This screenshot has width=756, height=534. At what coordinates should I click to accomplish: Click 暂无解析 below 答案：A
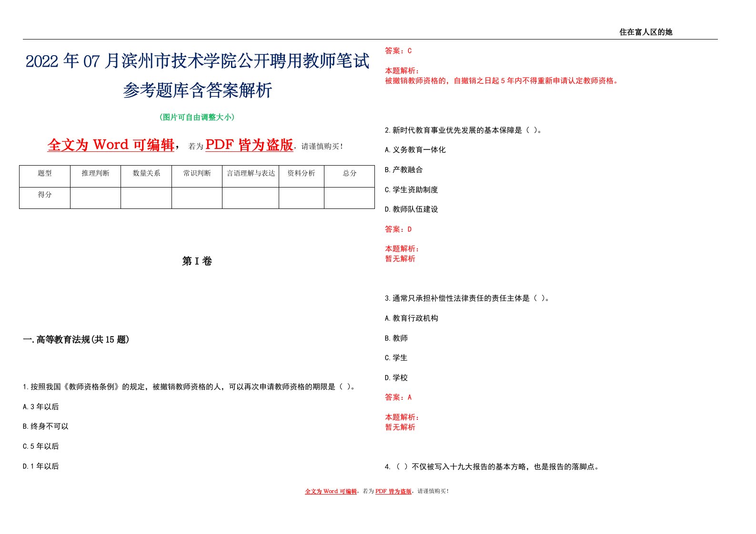[x=400, y=427]
